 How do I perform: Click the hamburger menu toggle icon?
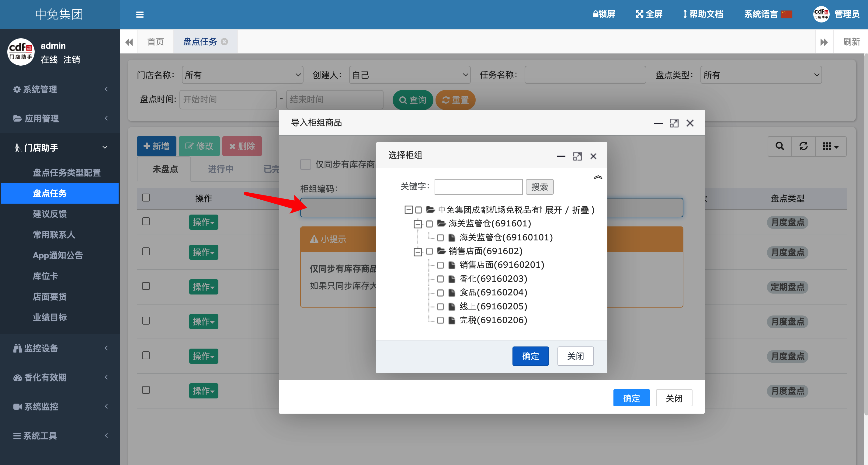(x=140, y=15)
